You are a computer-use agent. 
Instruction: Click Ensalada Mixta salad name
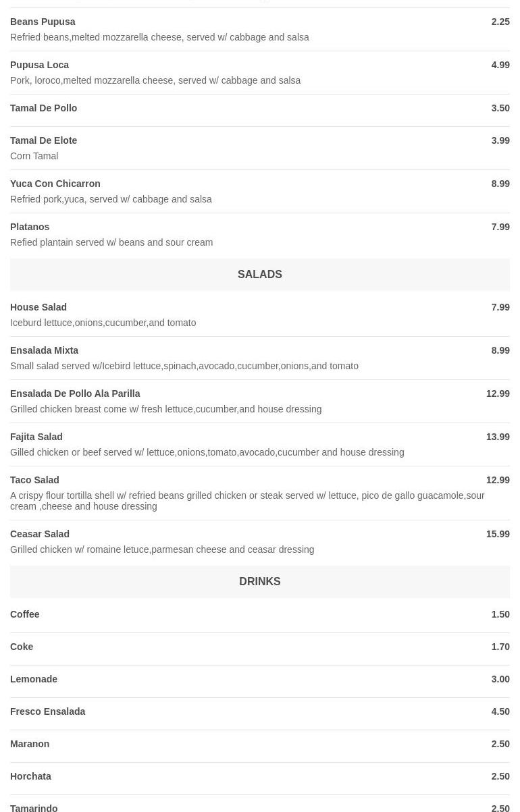tap(44, 350)
